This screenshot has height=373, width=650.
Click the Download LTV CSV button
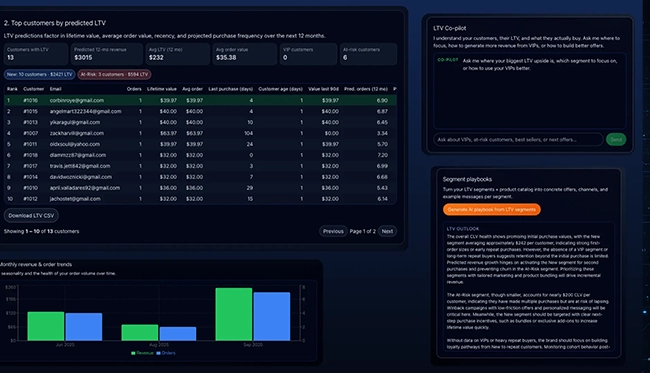[x=31, y=216]
